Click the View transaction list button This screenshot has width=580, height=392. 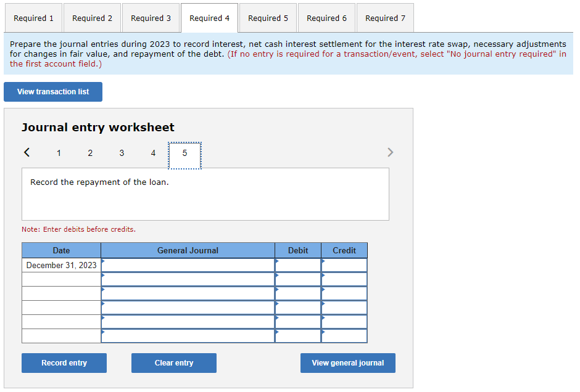pos(52,91)
